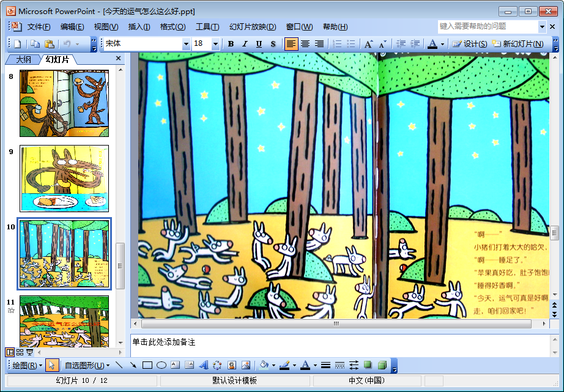This screenshot has height=392, width=564.
Task: Click the Paste clipboard icon
Action: click(49, 44)
